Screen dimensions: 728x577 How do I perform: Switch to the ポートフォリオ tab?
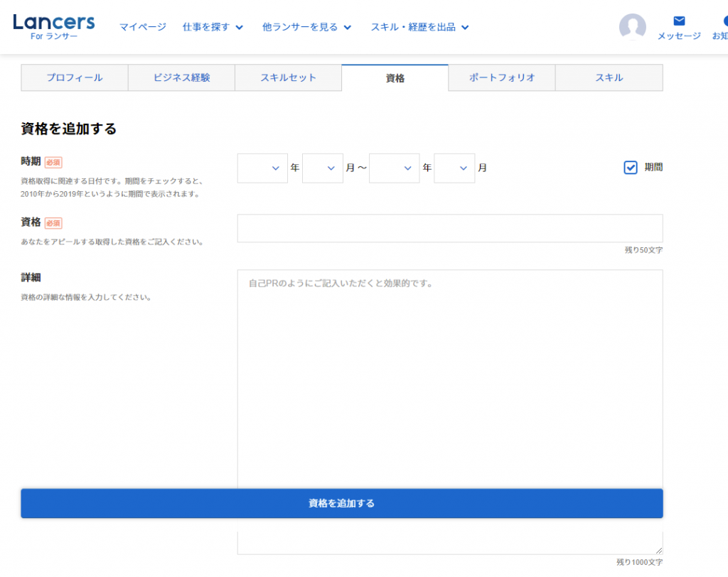(x=502, y=78)
